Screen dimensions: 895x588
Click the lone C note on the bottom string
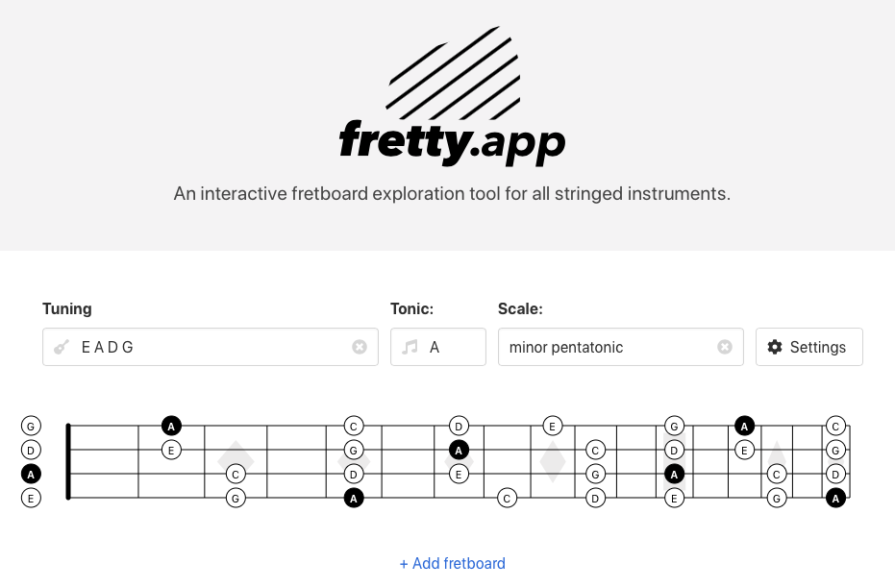[x=507, y=498]
